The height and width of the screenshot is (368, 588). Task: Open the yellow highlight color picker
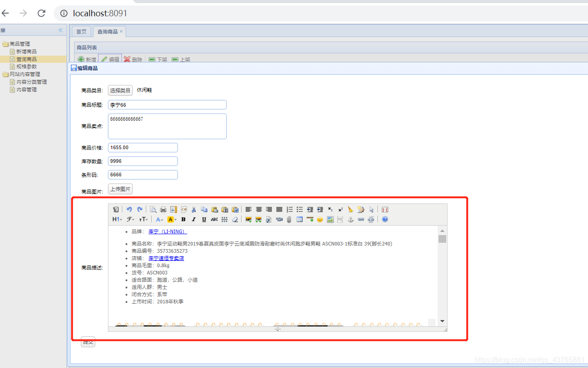(x=172, y=219)
